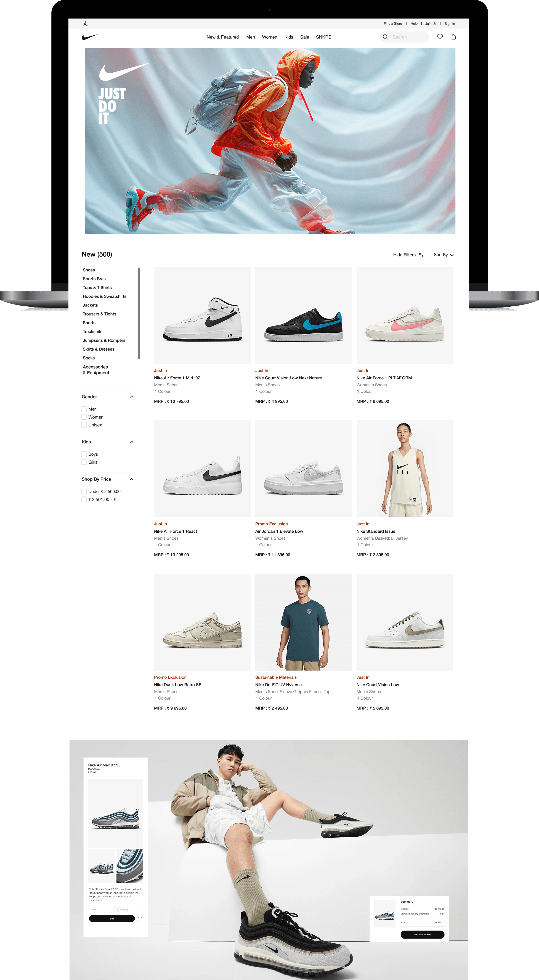Viewport: 539px width, 980px height.
Task: Click the Jordan Jumpman logo icon
Action: tap(85, 23)
